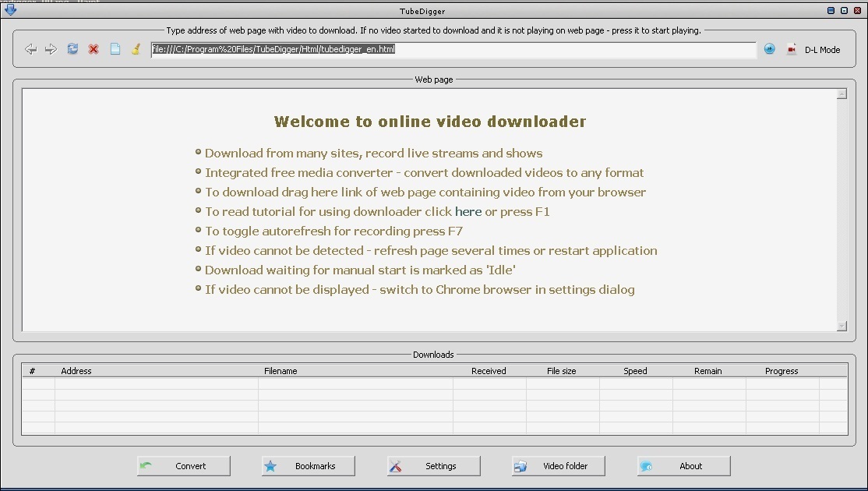Click the Speed column header
Viewport: 868px width, 491px height.
point(636,371)
